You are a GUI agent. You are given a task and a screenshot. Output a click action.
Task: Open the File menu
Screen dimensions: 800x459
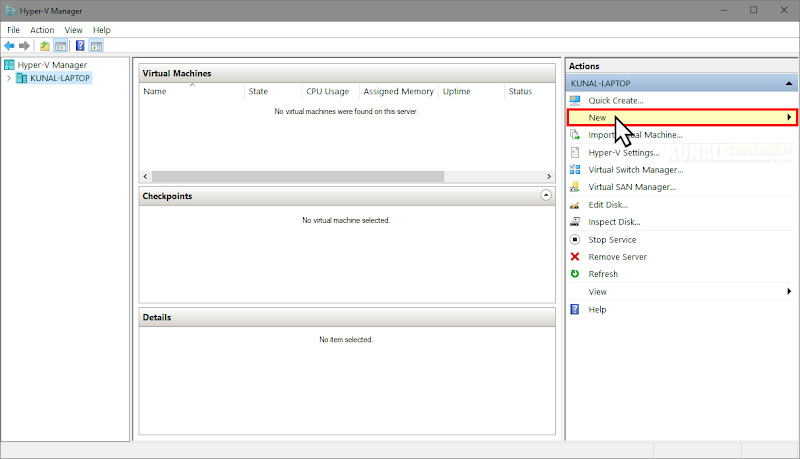[x=13, y=30]
